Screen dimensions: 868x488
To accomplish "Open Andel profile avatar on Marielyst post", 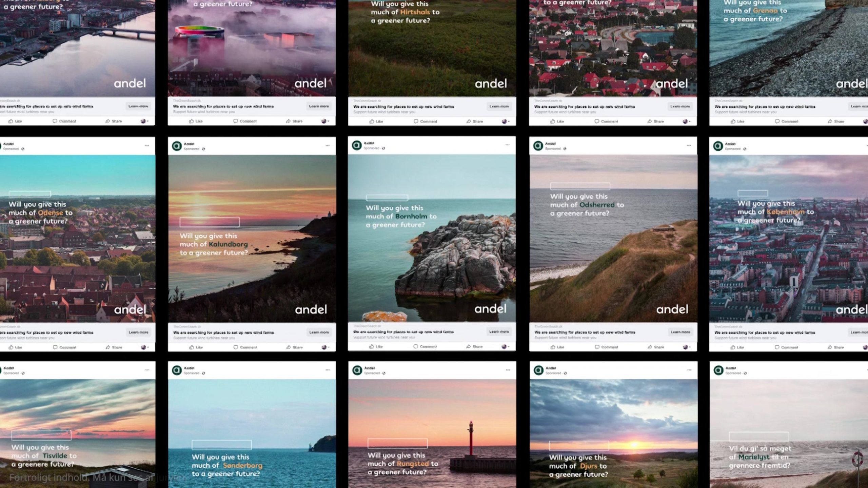I will tap(718, 370).
